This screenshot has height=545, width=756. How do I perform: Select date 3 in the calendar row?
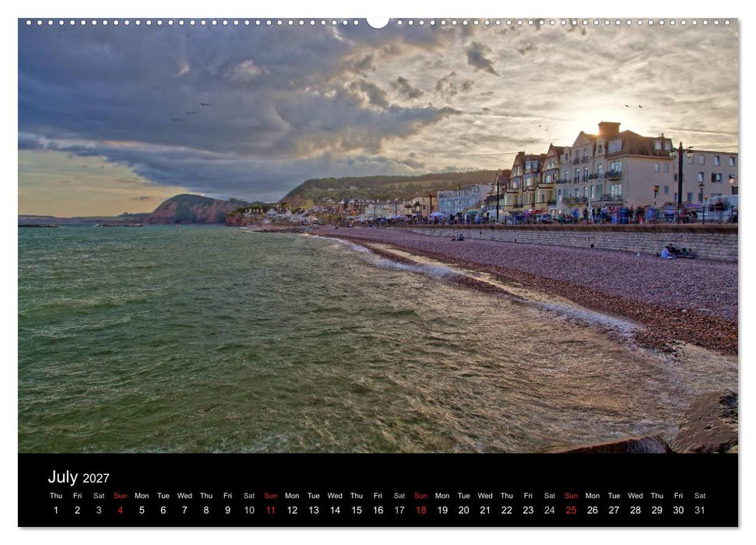click(99, 510)
